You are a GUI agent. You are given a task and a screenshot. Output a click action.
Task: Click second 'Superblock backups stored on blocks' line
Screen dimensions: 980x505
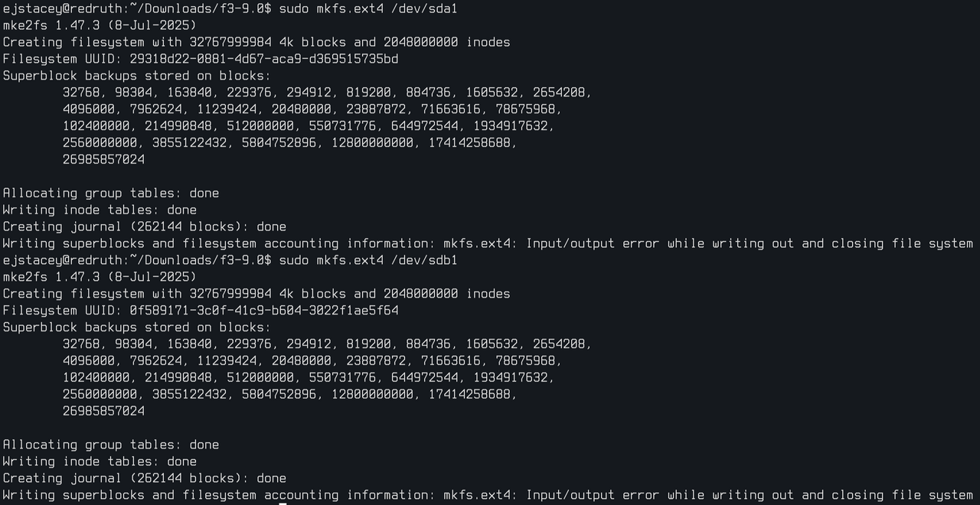point(136,327)
